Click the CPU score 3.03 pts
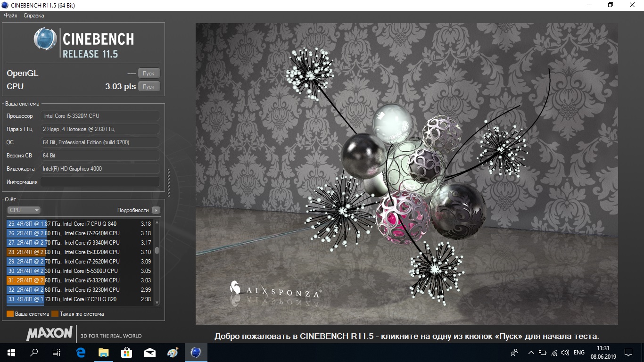 point(120,87)
